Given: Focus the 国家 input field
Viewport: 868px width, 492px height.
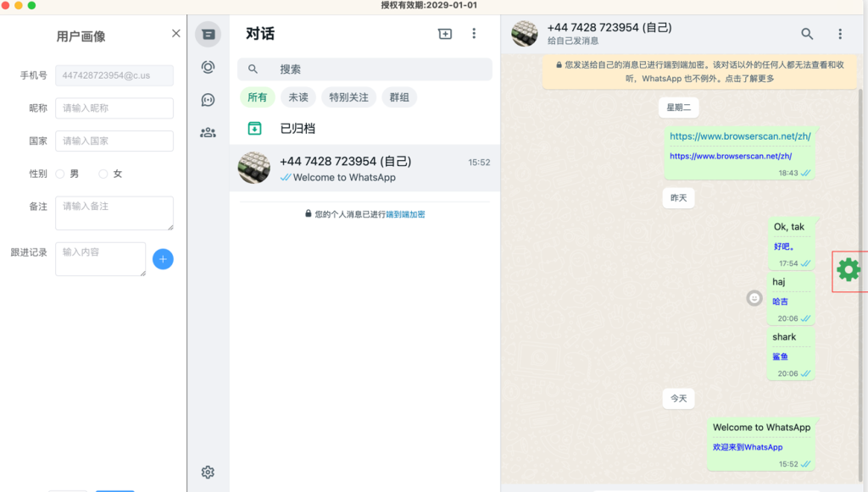Looking at the screenshot, I should tap(114, 141).
